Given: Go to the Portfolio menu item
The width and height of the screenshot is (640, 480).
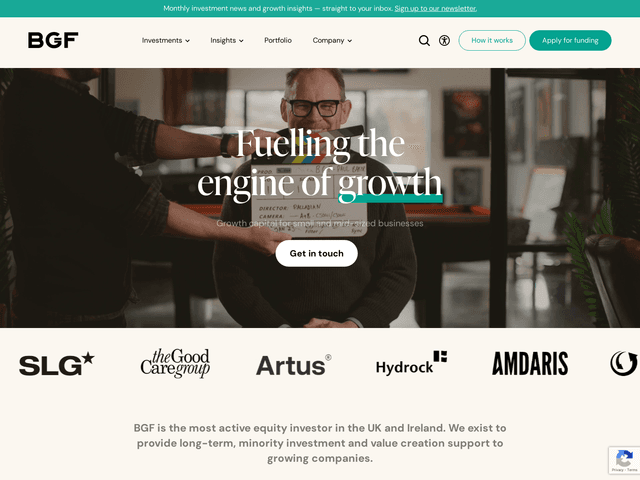Looking at the screenshot, I should (x=278, y=40).
